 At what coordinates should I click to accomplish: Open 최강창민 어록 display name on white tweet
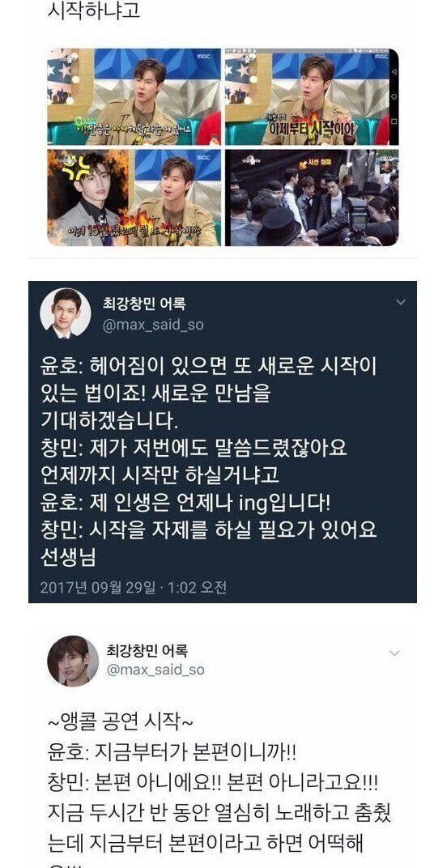pyautogui.click(x=146, y=650)
